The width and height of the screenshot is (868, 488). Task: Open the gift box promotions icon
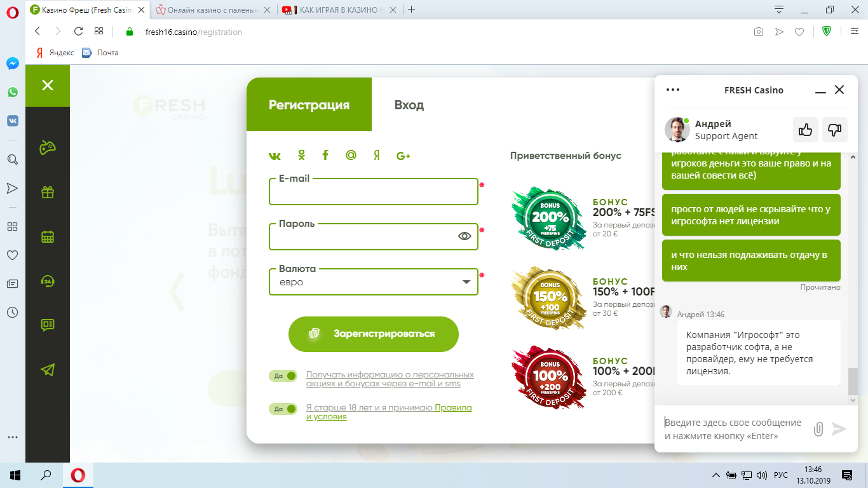click(48, 192)
